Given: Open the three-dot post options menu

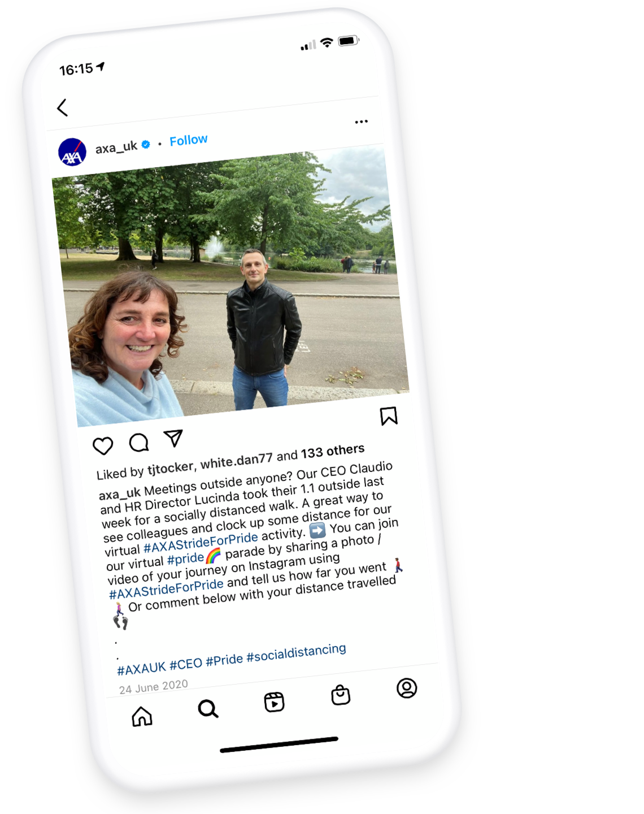Looking at the screenshot, I should (x=362, y=122).
